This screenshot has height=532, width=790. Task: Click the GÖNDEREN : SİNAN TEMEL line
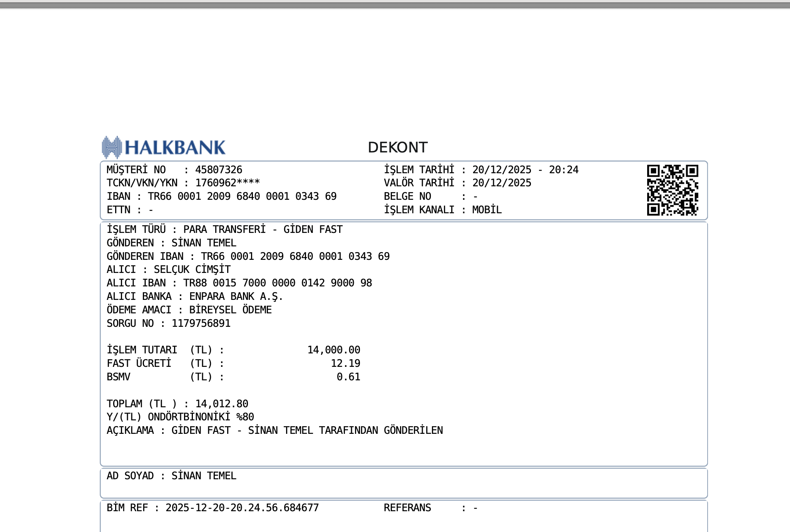[172, 243]
